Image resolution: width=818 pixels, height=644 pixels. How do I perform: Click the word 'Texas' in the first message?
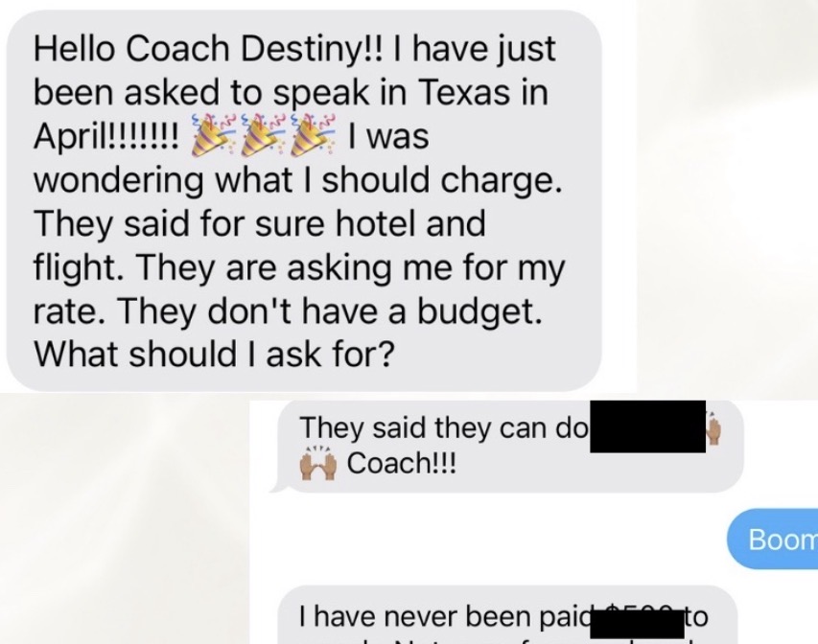pos(464,92)
